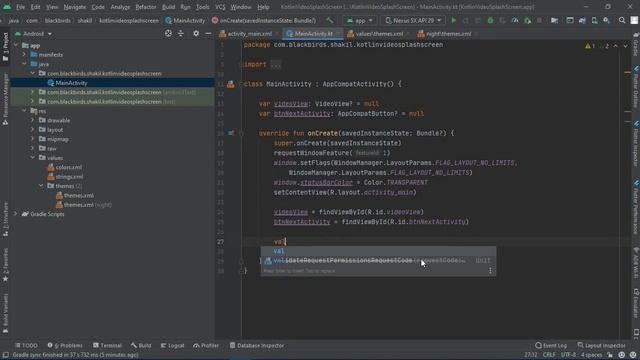Open the Build menu
This screenshot has height=360, width=640.
point(168,7)
